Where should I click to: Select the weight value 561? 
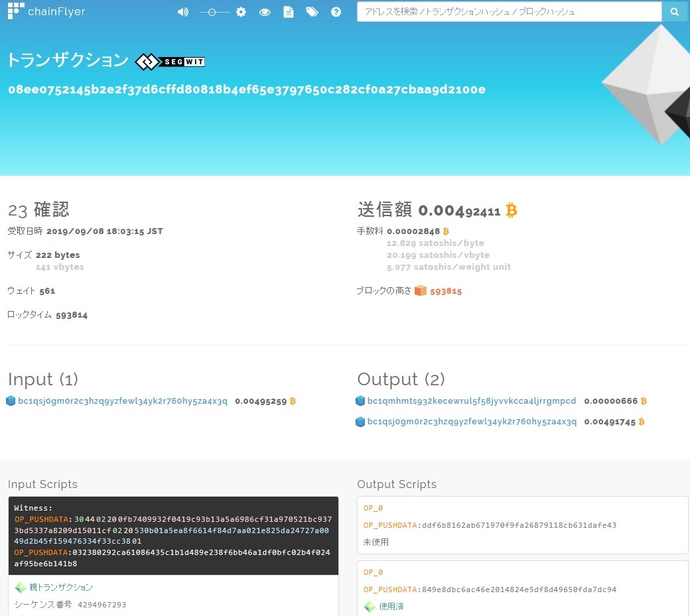click(47, 291)
